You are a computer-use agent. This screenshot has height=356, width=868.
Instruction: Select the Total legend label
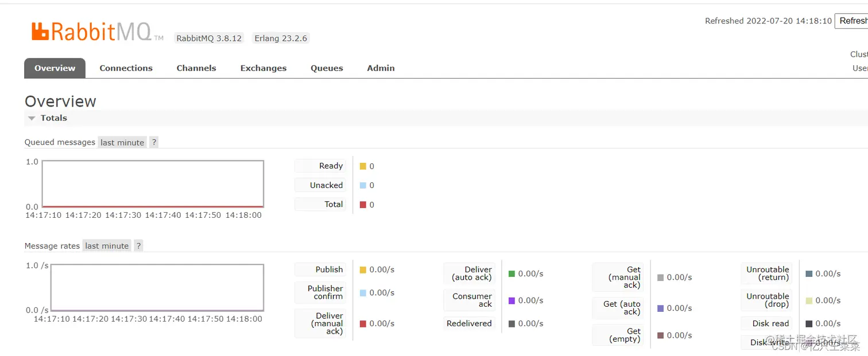tap(320, 204)
